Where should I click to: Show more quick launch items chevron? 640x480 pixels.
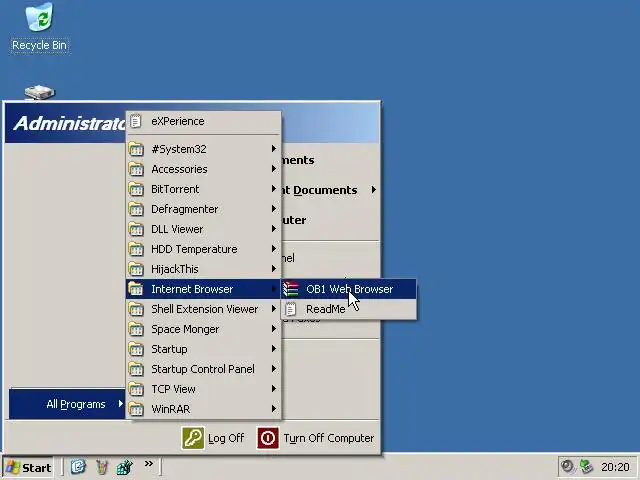(x=149, y=463)
